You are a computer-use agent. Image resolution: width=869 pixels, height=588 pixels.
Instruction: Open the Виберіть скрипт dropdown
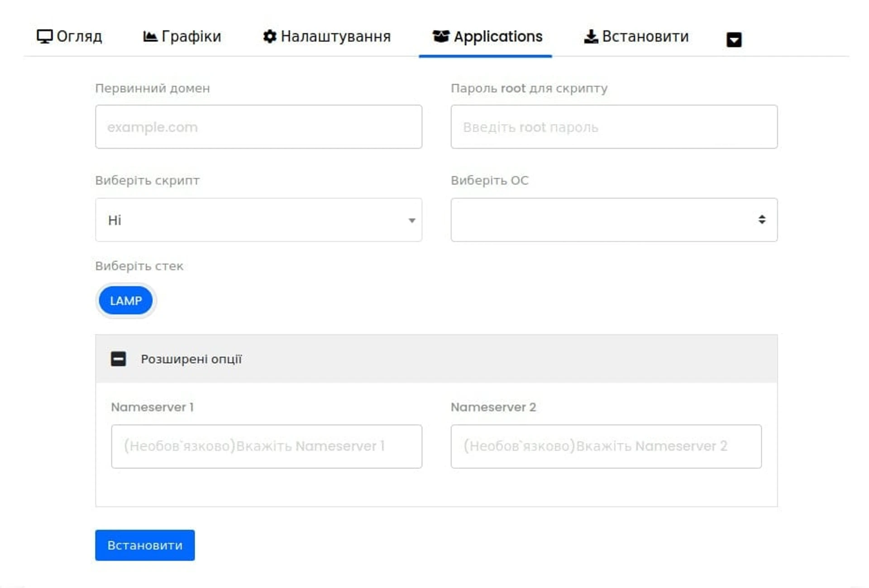[258, 220]
